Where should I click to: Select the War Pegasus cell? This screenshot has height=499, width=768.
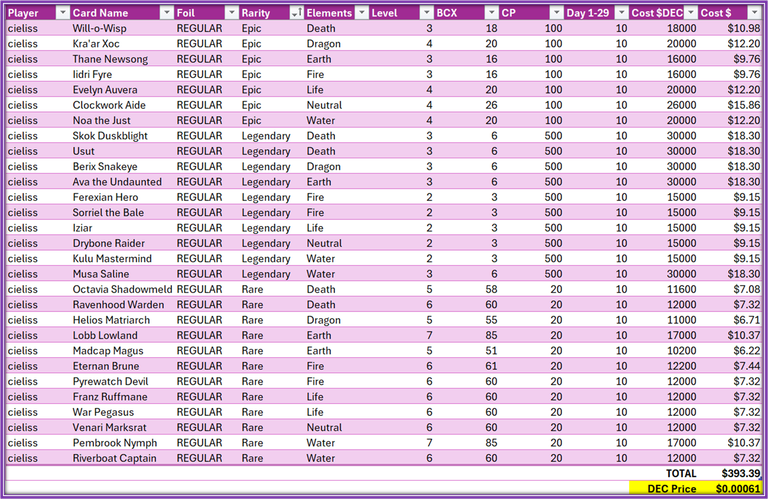(x=122, y=412)
